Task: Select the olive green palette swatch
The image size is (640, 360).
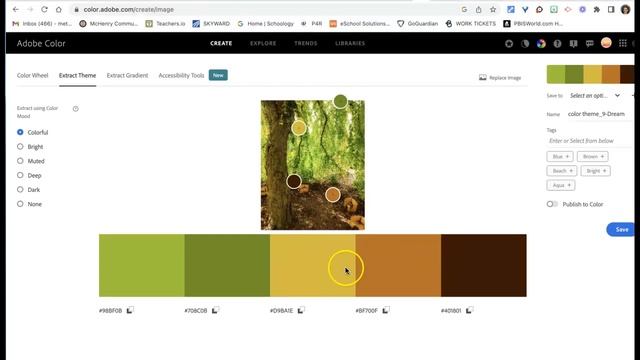Action: (227, 265)
